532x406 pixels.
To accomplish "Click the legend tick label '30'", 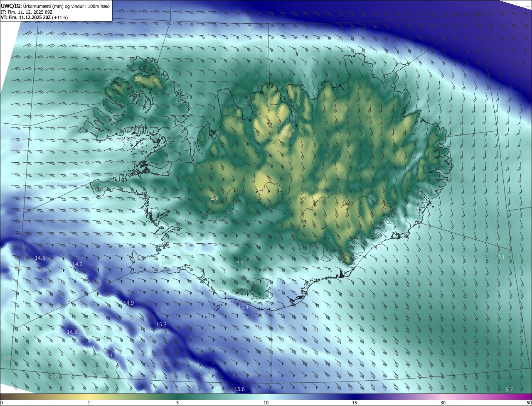I will pos(443,403).
